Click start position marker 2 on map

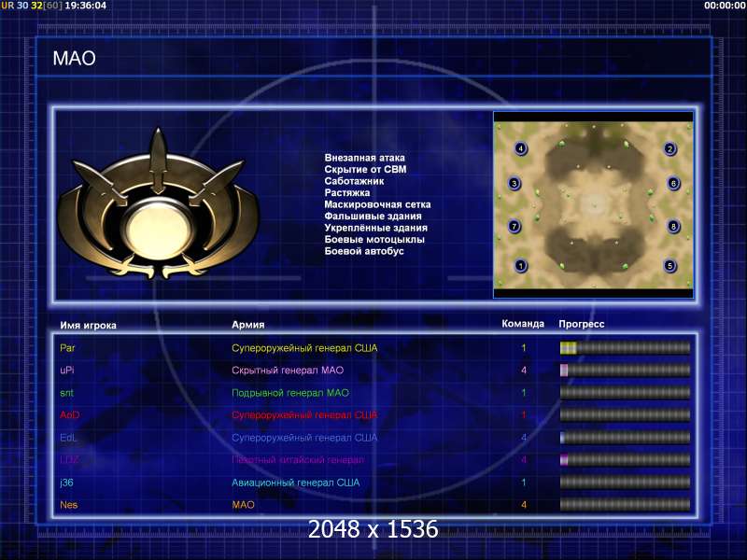669,148
